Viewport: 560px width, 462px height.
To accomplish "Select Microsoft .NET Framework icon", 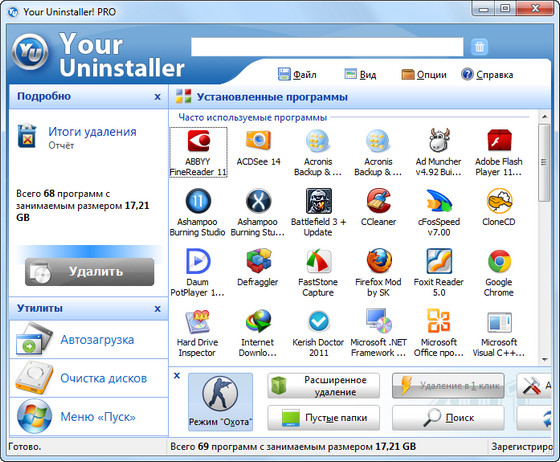I will coord(379,321).
